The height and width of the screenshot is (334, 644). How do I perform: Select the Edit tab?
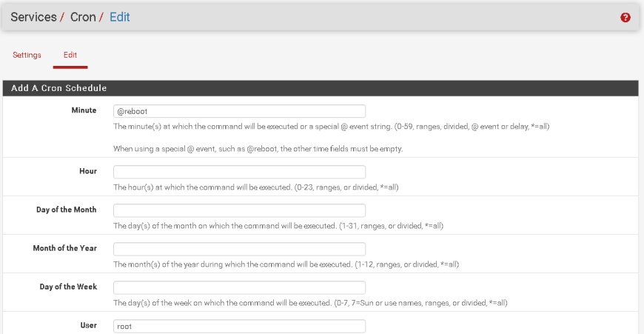[x=70, y=55]
